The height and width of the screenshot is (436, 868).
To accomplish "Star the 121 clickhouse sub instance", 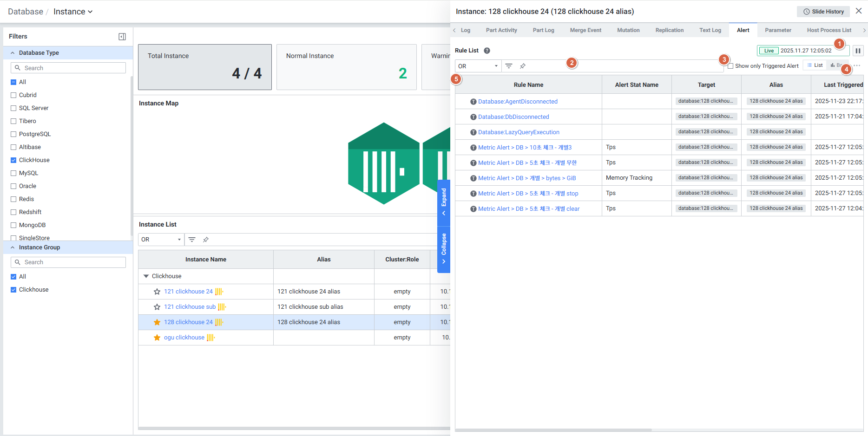I will click(x=157, y=307).
